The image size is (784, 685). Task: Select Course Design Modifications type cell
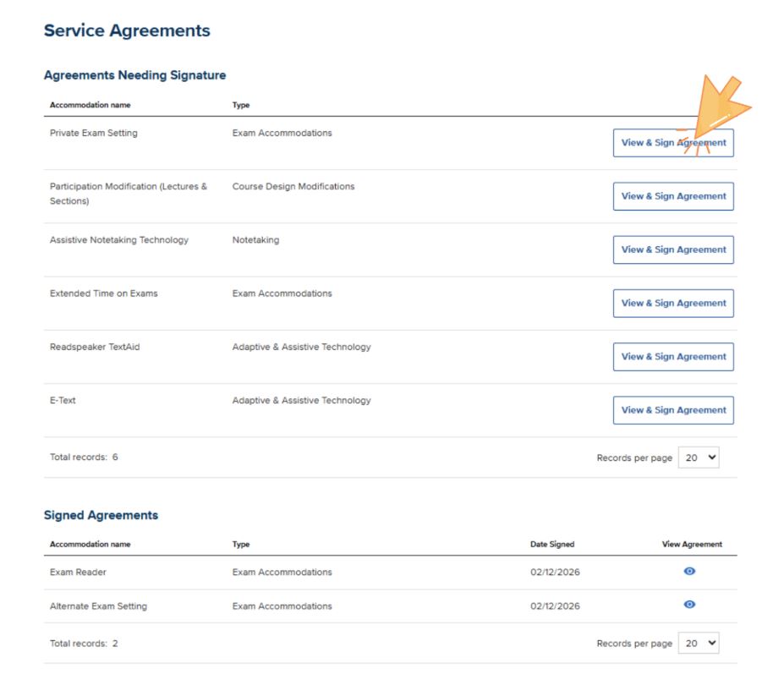(x=293, y=187)
